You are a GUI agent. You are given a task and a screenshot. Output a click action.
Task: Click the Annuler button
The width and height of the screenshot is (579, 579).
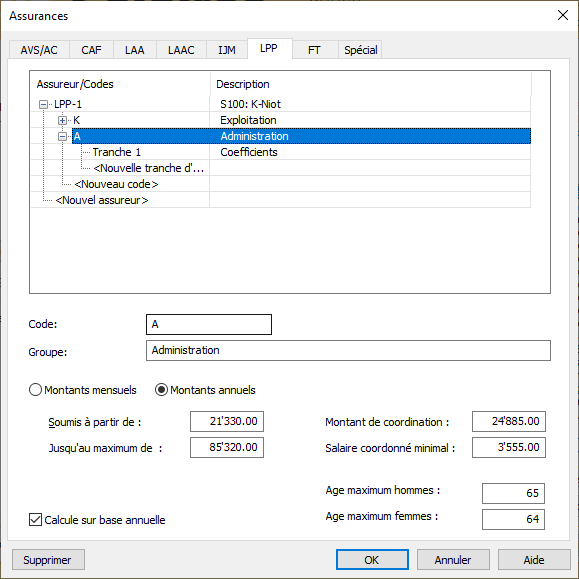(x=453, y=560)
